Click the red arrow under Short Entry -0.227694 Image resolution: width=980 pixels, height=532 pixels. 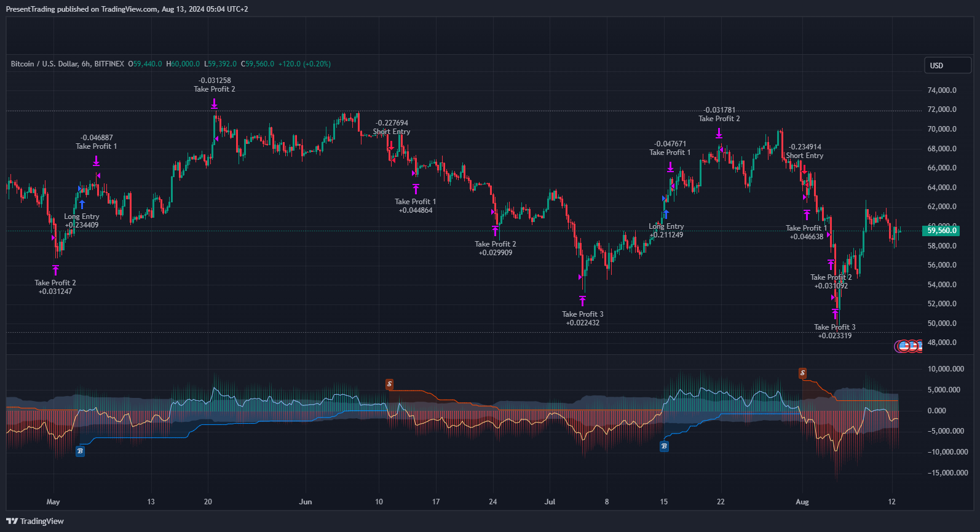coord(390,145)
